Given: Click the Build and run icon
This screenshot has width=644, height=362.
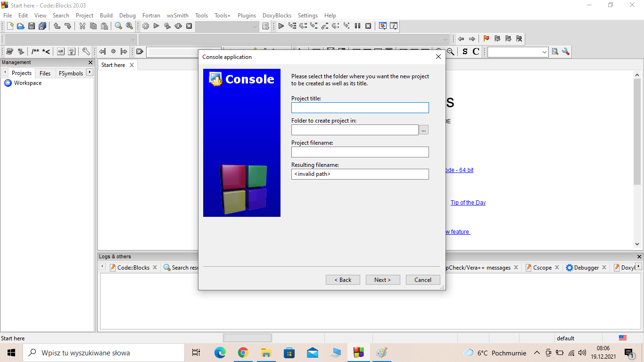Looking at the screenshot, I should pos(167,26).
